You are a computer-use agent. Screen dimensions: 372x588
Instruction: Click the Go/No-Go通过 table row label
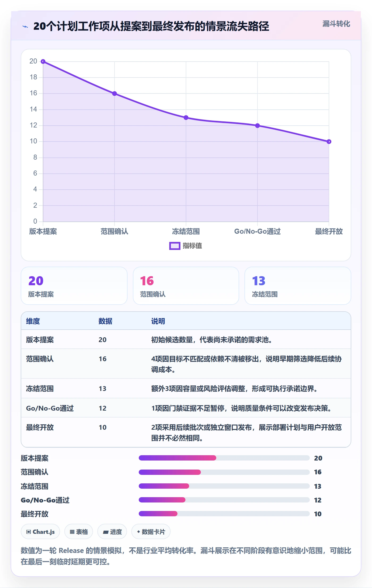pos(50,408)
